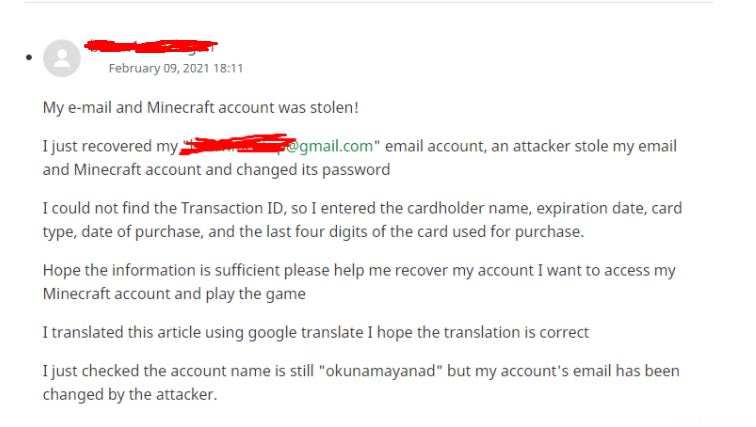Click the horizontal divider line above post

[x=369, y=2]
